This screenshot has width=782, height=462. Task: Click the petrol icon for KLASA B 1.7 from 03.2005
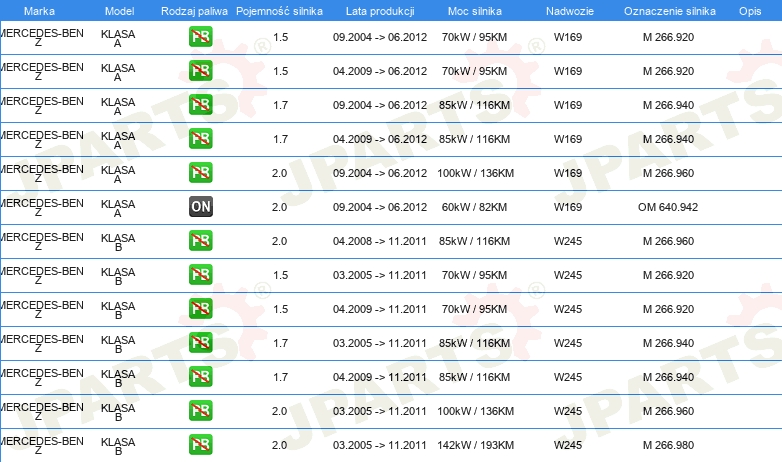click(x=200, y=342)
